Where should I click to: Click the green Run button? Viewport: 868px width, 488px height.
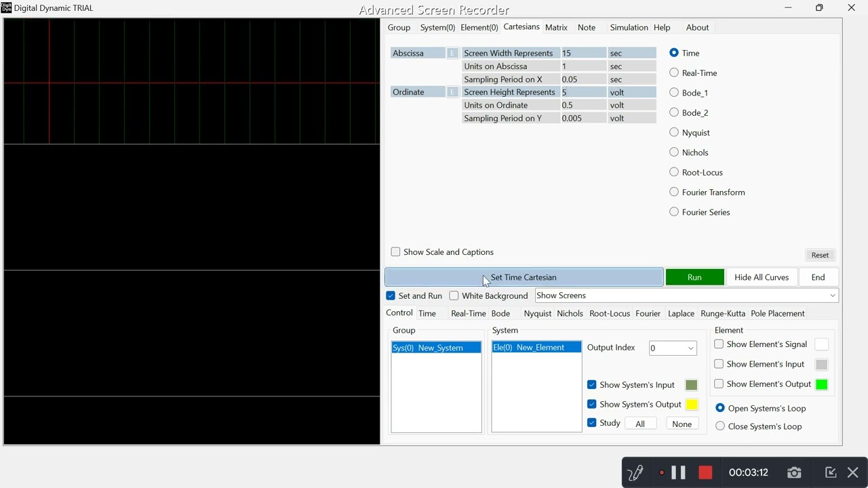pos(694,277)
